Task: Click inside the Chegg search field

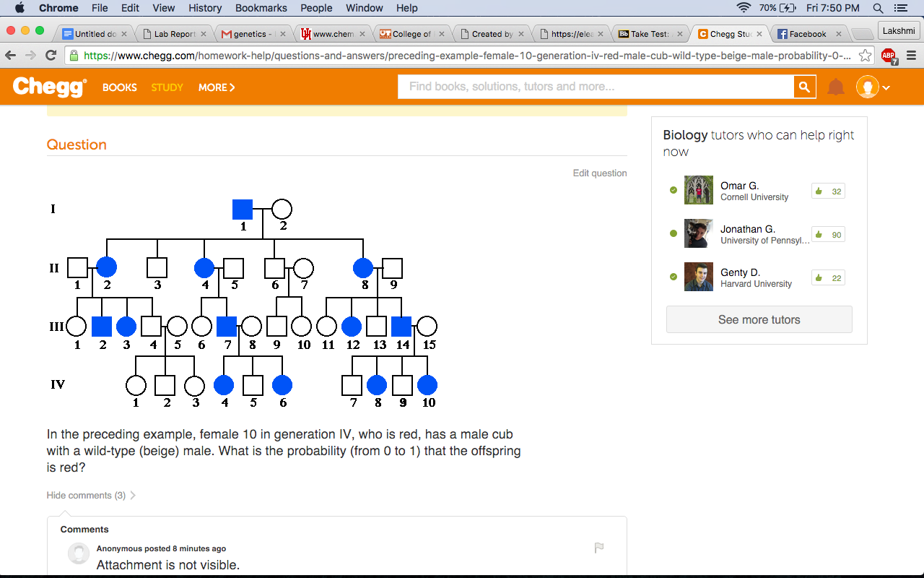Action: [x=592, y=86]
